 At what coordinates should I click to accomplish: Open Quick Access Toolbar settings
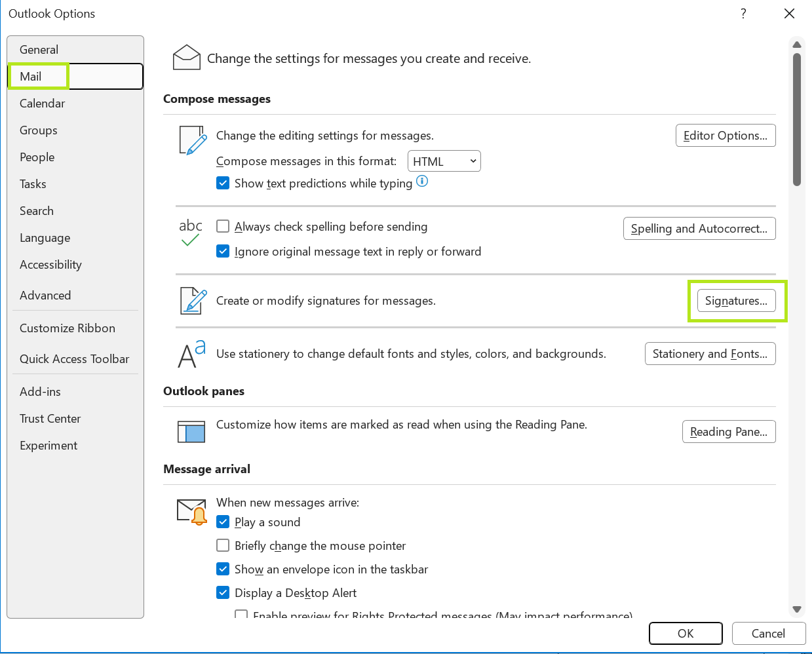click(x=75, y=359)
